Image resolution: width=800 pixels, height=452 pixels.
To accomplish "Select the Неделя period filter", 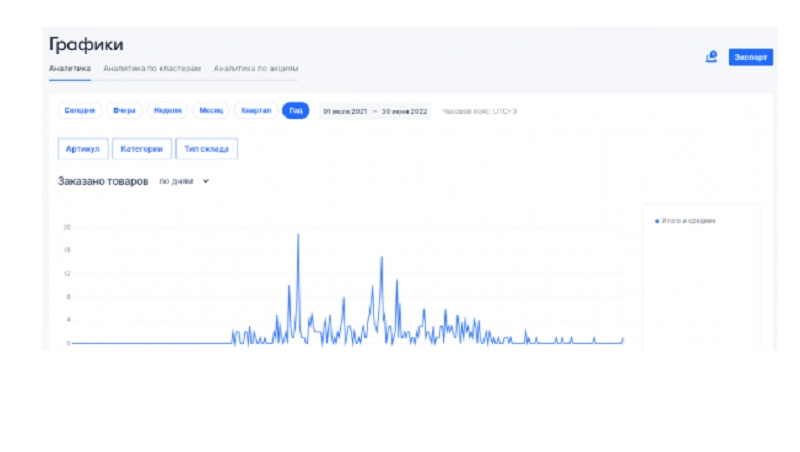I will click(167, 110).
